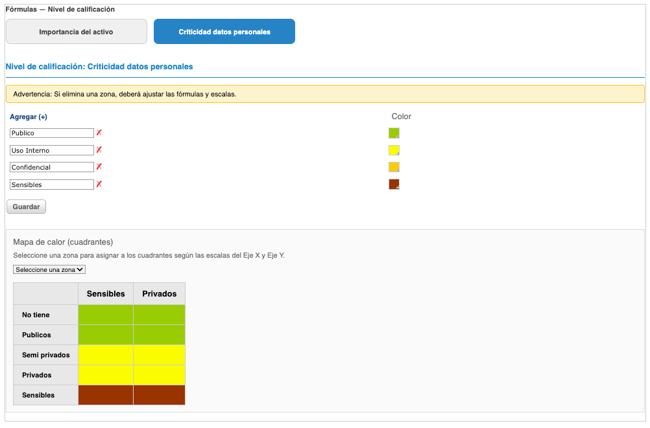Delete the Publico zone with red X
This screenshot has width=650, height=428.
pyautogui.click(x=99, y=133)
